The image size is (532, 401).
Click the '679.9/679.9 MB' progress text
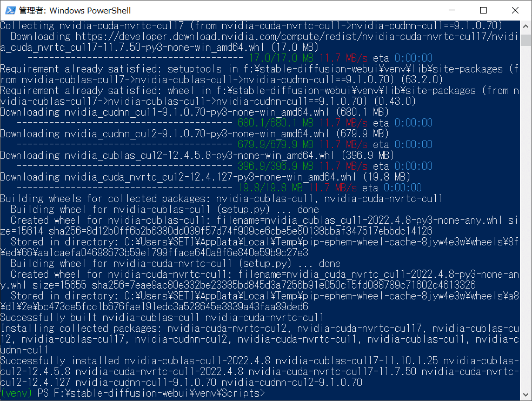point(276,144)
